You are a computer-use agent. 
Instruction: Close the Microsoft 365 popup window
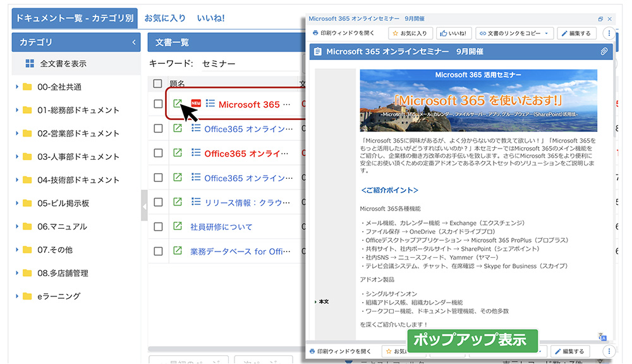(610, 19)
